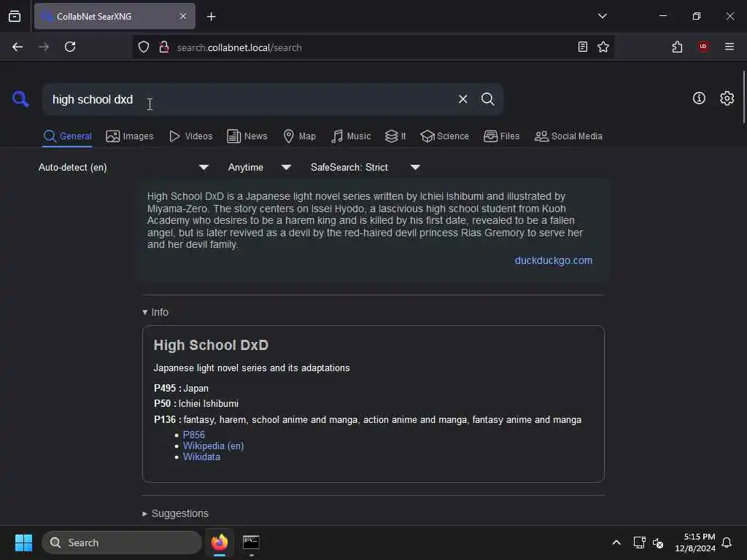
Task: Open the Wikidata link
Action: click(x=201, y=456)
